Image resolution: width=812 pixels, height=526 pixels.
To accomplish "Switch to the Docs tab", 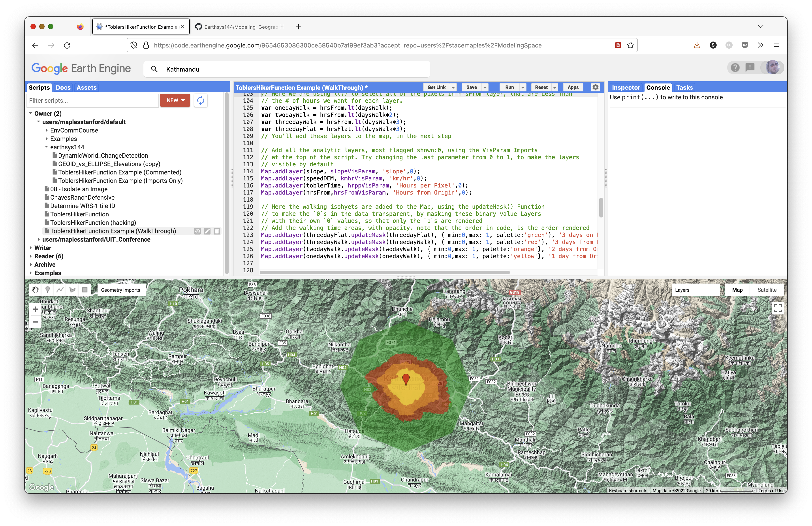I will (x=63, y=87).
